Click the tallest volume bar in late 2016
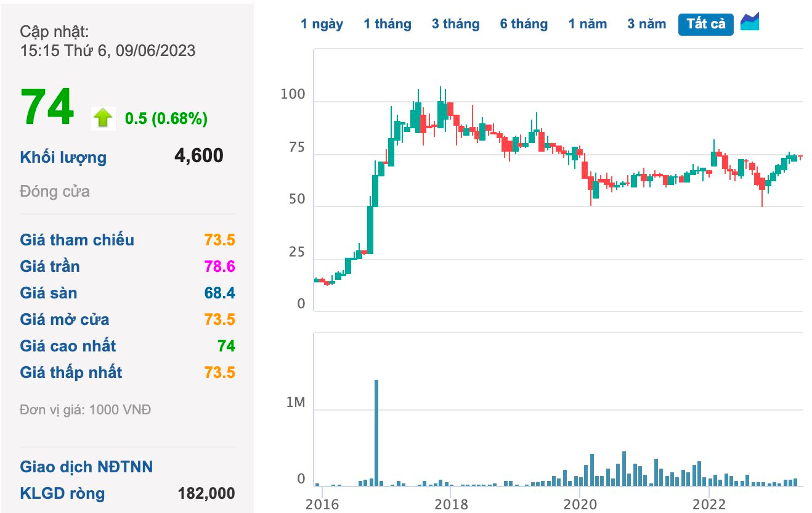This screenshot has width=812, height=513. (x=376, y=433)
